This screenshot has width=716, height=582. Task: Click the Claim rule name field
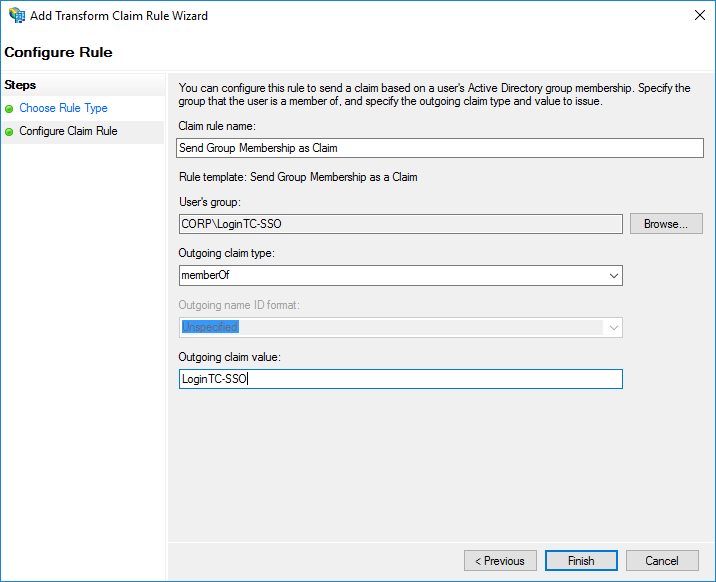[440, 148]
